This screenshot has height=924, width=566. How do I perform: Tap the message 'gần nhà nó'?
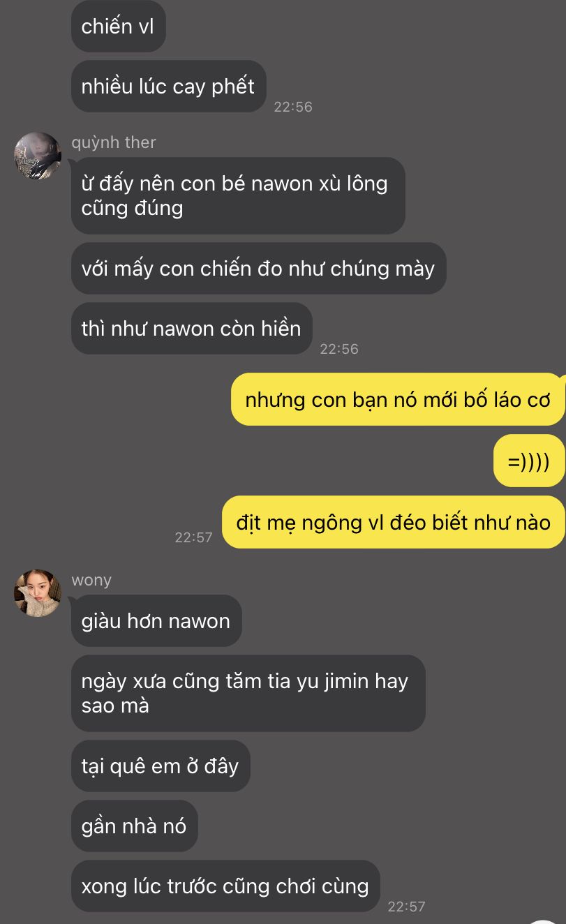pos(134,826)
